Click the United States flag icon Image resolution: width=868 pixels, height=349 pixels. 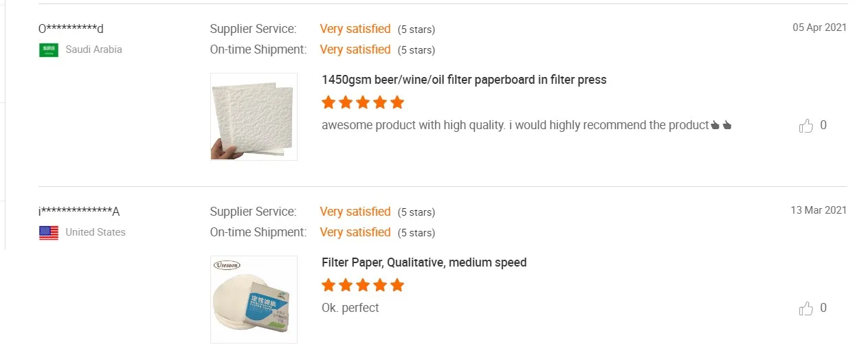pyautogui.click(x=49, y=232)
